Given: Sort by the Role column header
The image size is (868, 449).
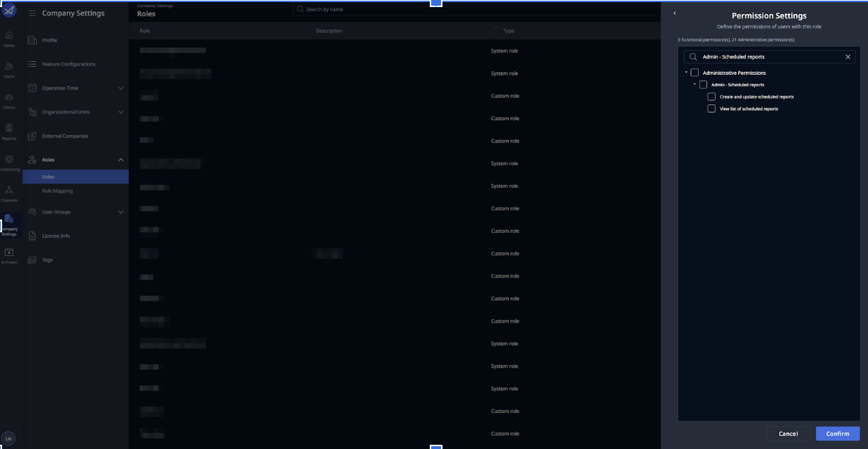Looking at the screenshot, I should [x=145, y=31].
